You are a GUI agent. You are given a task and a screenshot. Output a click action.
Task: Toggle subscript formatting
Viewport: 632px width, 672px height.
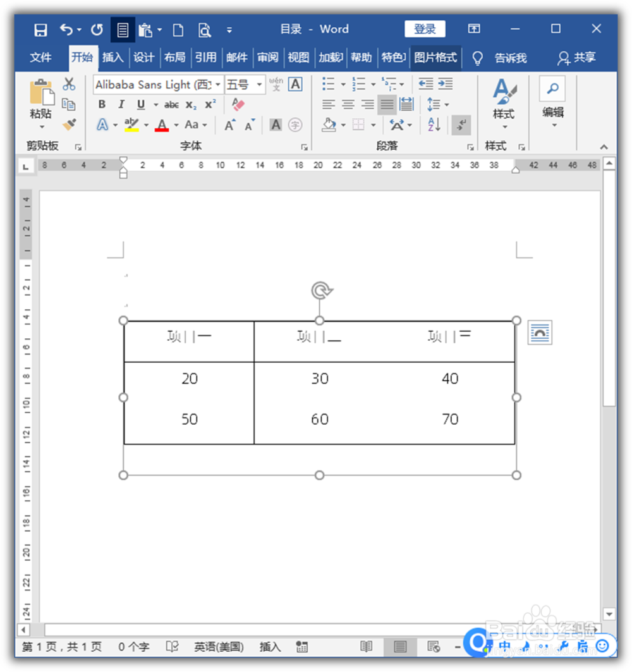pos(191,104)
